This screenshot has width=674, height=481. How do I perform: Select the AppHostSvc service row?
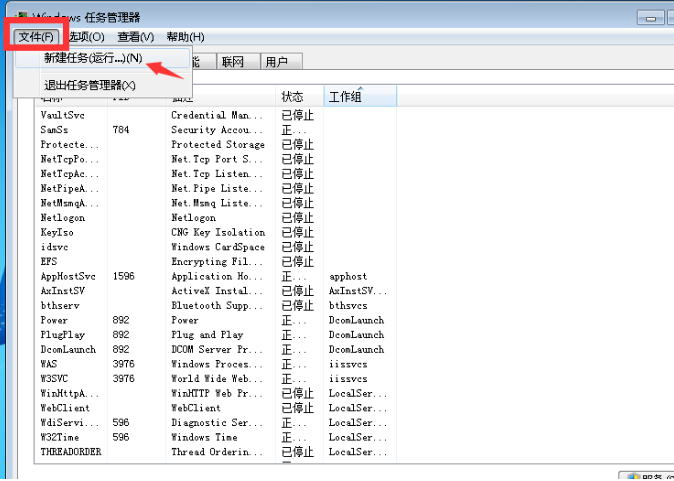coord(68,276)
